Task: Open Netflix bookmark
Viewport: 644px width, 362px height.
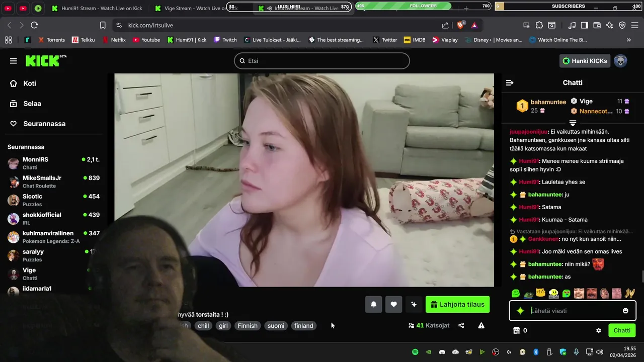Action: [114, 40]
